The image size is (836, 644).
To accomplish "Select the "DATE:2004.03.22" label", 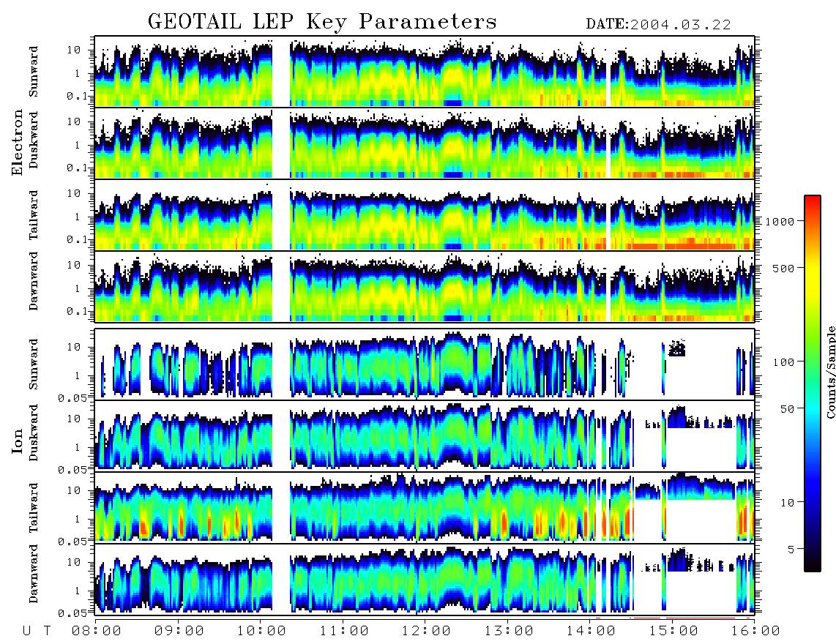I will pyautogui.click(x=658, y=25).
